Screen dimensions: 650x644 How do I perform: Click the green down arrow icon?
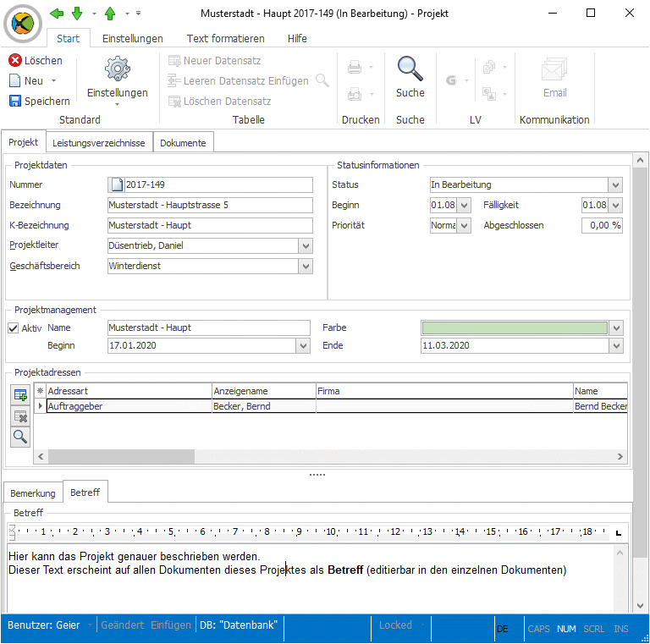tap(77, 14)
